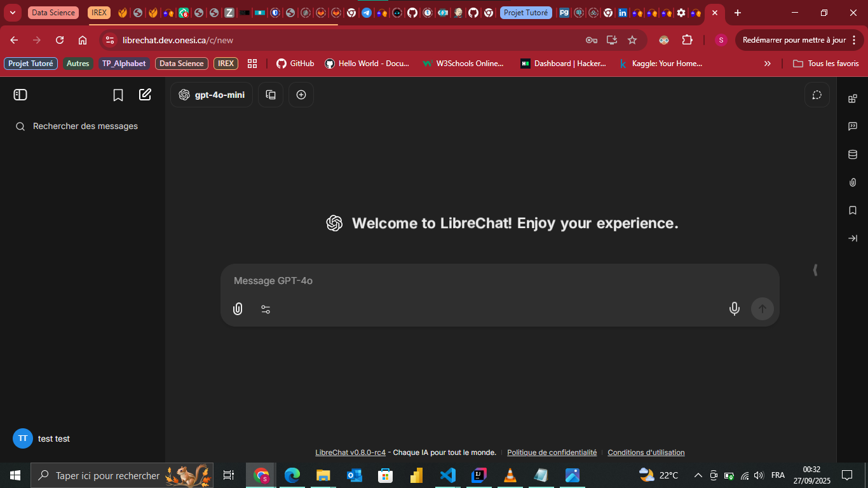Open the Kaggle: Your Home bookmark
This screenshot has height=488, width=868.
pos(661,64)
